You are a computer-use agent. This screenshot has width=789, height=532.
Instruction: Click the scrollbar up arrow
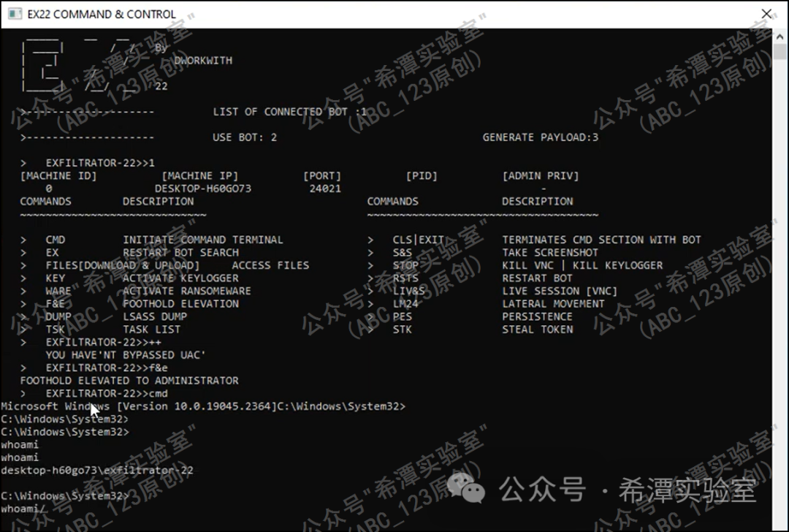point(780,37)
